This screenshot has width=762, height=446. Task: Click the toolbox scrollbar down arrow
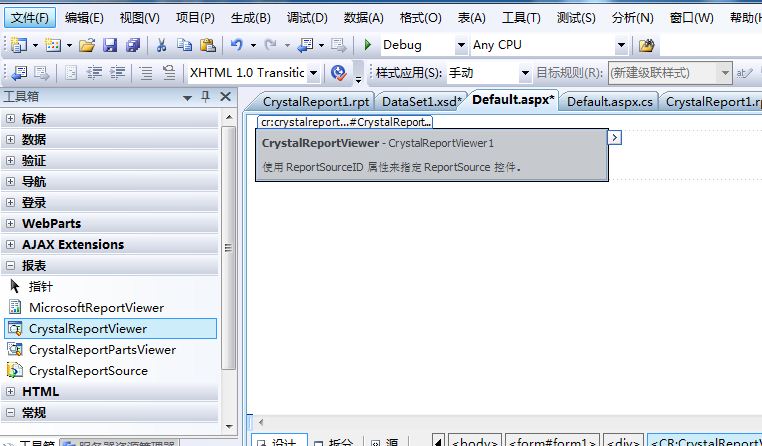tap(229, 427)
